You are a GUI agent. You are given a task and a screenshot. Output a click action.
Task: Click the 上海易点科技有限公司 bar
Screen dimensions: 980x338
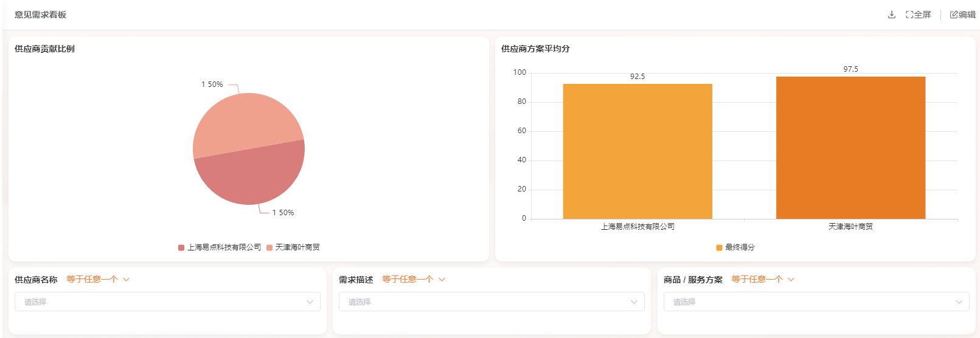pos(638,151)
